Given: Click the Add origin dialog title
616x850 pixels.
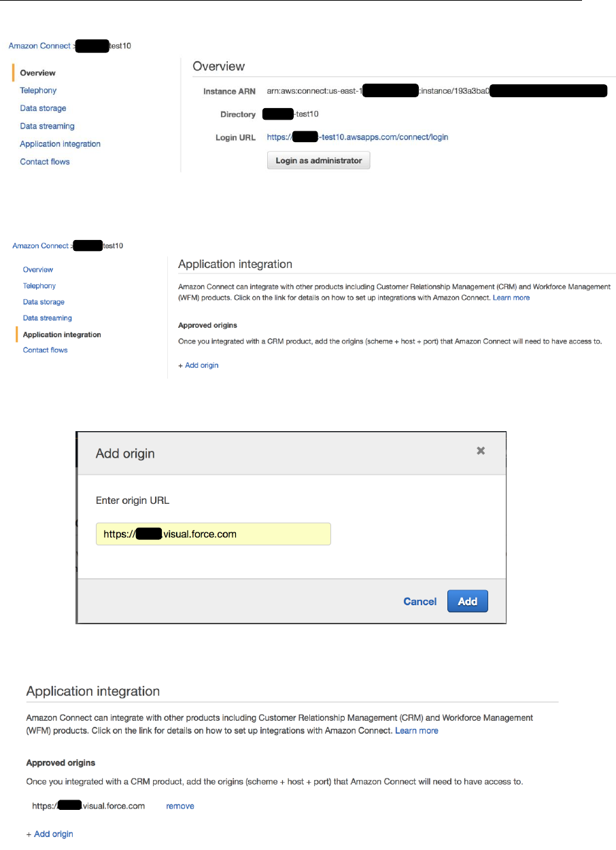Looking at the screenshot, I should [125, 454].
